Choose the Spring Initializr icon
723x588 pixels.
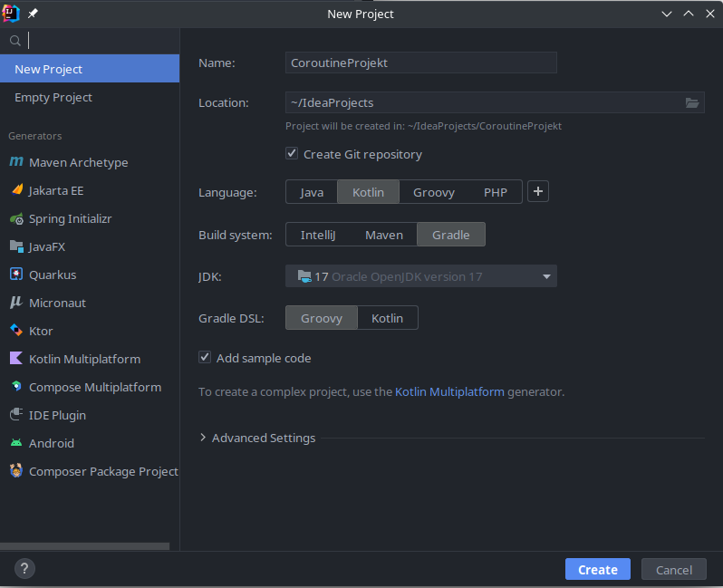(x=16, y=218)
